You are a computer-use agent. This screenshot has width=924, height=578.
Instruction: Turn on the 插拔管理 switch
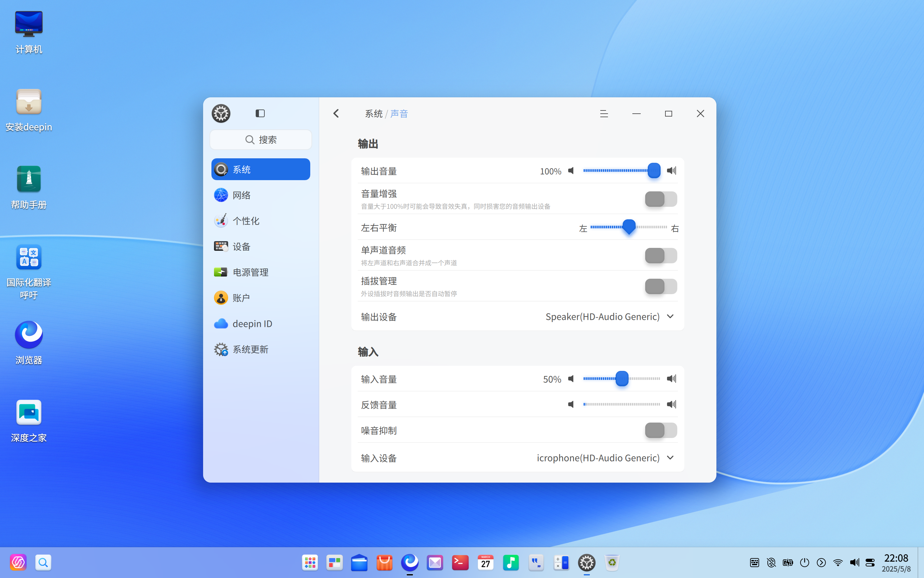661,286
